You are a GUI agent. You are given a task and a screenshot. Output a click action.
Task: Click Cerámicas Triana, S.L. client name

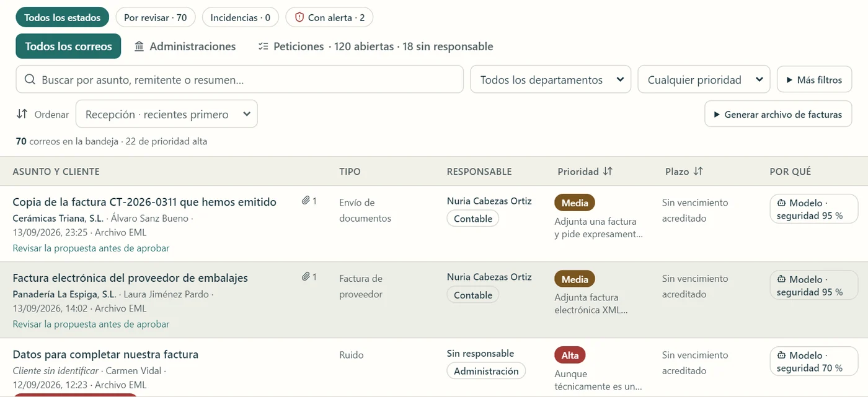(59, 218)
